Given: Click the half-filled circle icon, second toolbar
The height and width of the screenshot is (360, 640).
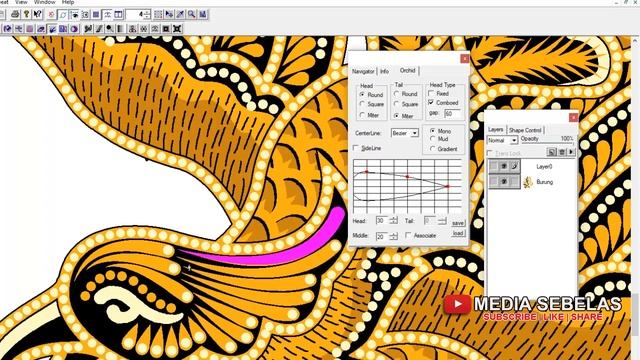Looking at the screenshot, I should [74, 29].
